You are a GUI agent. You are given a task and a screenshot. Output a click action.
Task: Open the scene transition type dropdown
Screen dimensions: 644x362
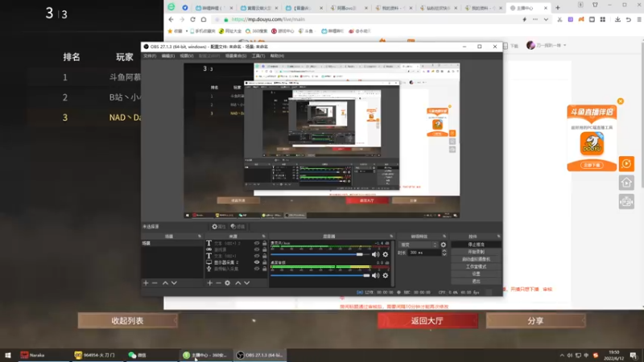418,245
